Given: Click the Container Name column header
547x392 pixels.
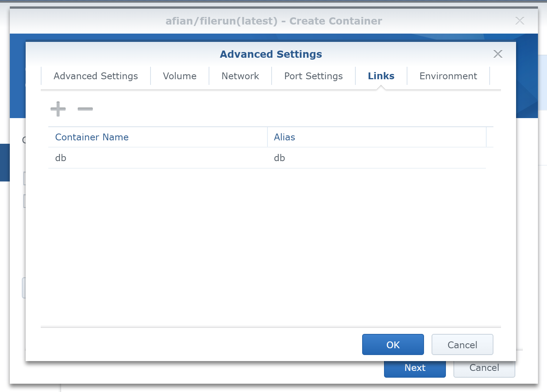Looking at the screenshot, I should (x=92, y=137).
